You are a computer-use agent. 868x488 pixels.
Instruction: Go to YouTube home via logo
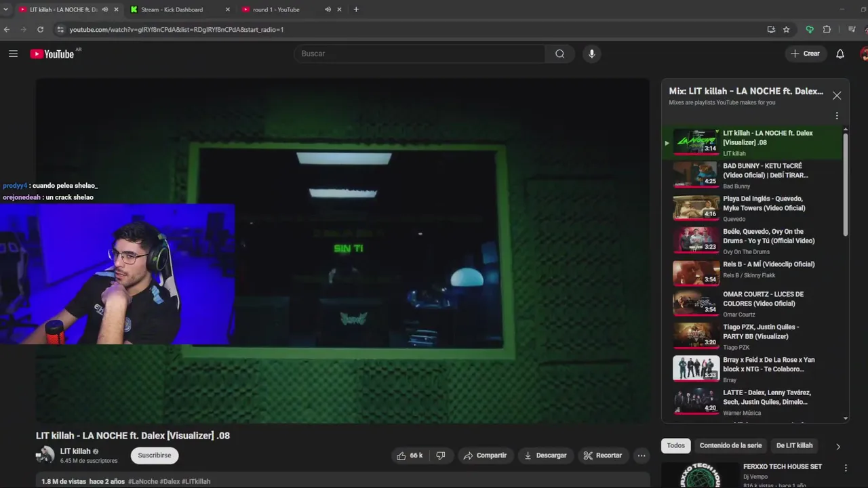coord(52,54)
